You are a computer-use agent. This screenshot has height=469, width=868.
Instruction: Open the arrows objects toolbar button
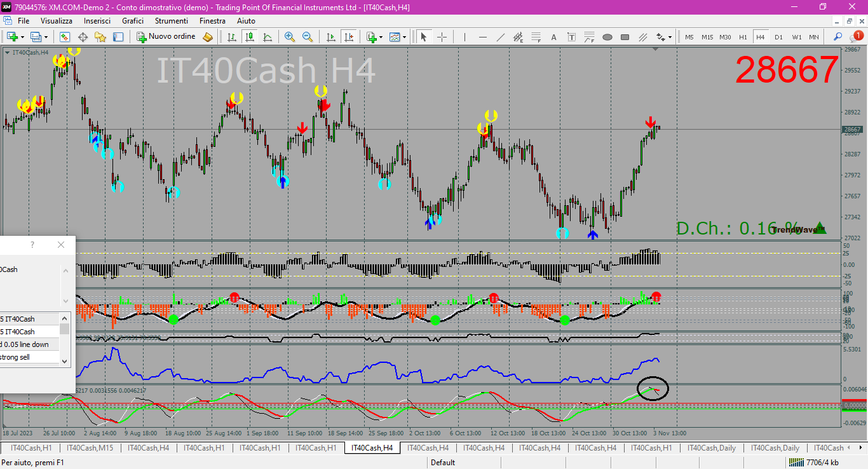tap(661, 37)
